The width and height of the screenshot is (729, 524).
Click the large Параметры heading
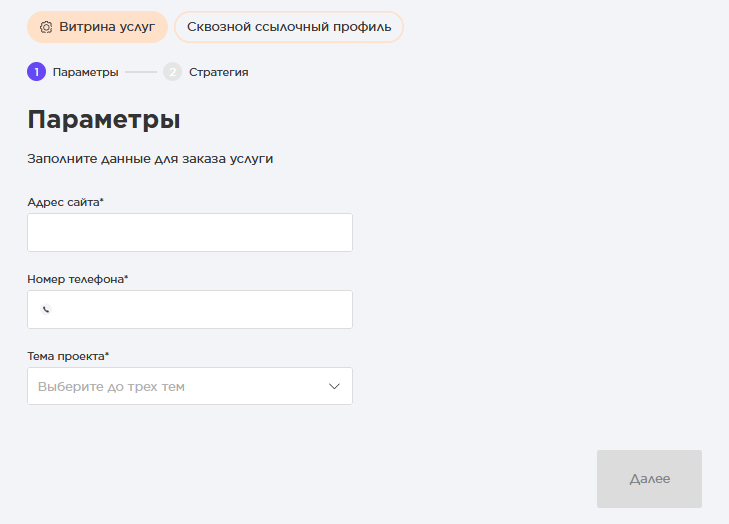pos(104,120)
